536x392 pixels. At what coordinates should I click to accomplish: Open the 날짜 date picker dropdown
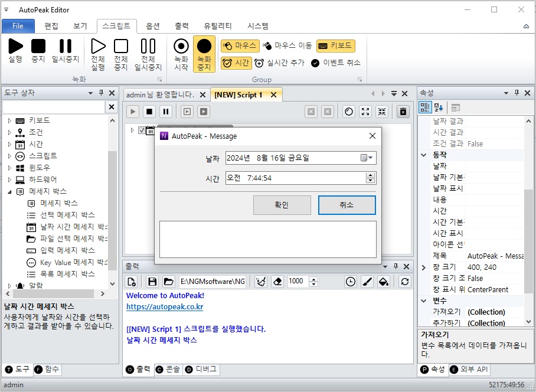point(367,158)
